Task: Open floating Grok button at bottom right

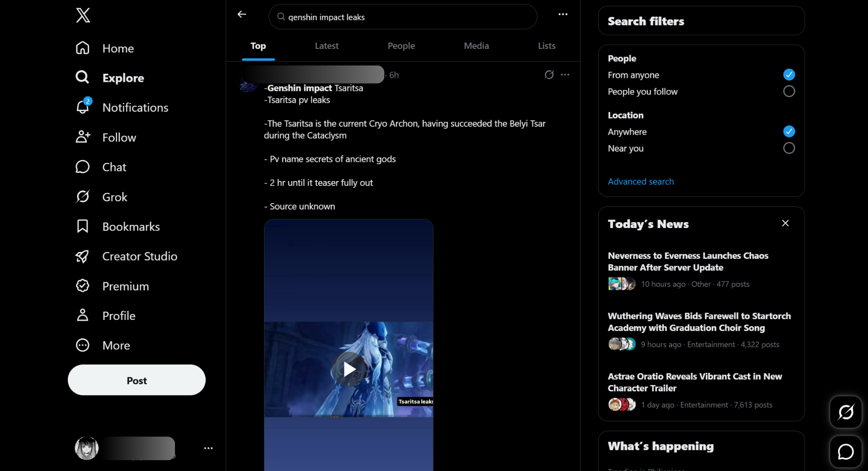Action: click(x=845, y=412)
